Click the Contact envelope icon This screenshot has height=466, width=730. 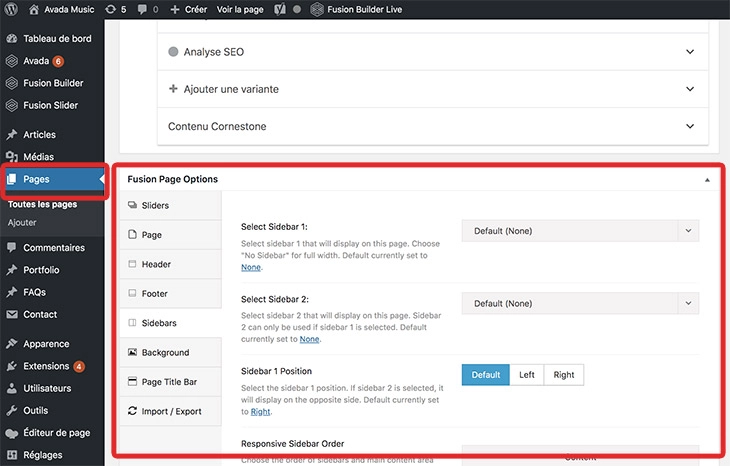click(x=12, y=315)
